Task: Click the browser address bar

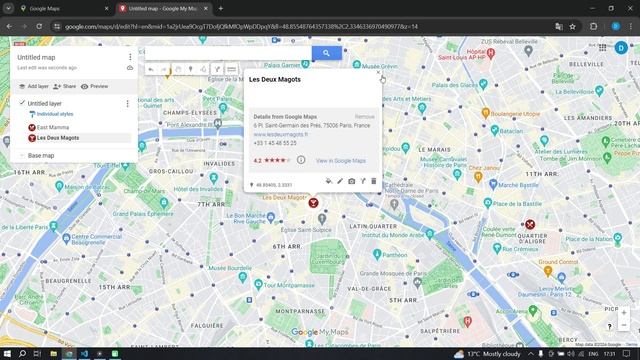Action: (302, 27)
